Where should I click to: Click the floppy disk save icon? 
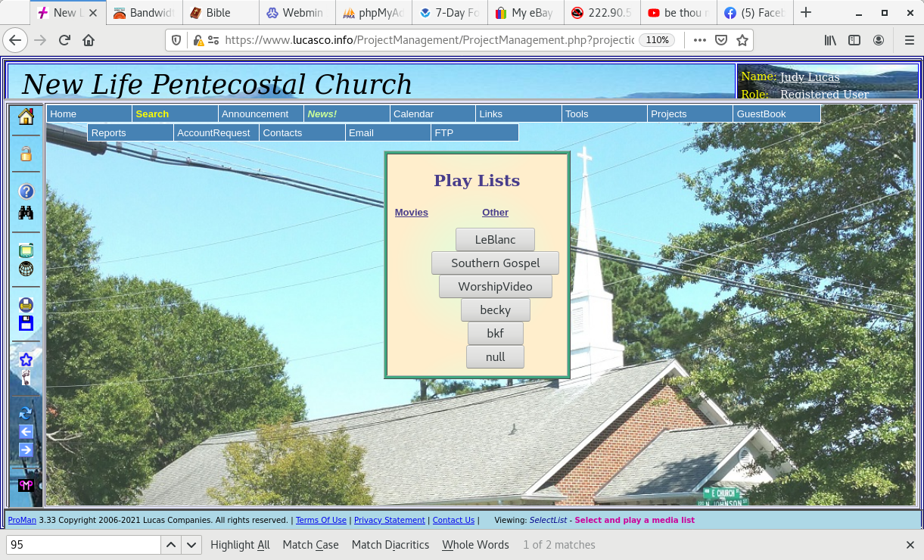click(26, 324)
